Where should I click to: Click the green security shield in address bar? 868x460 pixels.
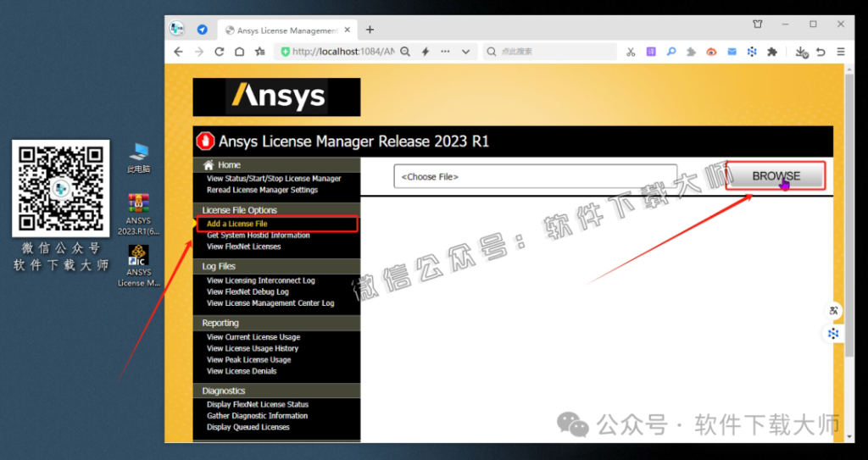coord(285,52)
